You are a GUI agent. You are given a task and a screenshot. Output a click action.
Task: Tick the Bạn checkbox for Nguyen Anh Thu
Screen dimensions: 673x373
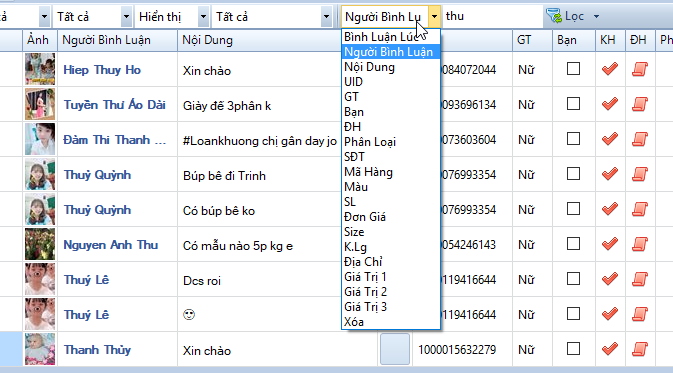[x=573, y=244]
